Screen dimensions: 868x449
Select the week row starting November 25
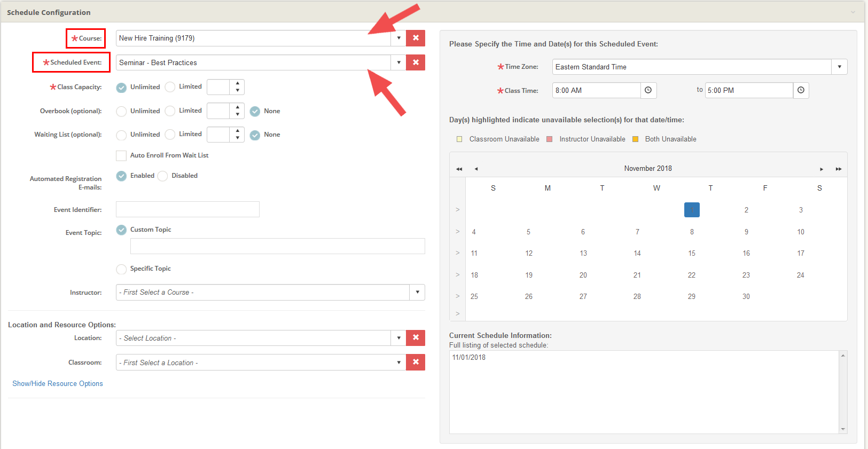click(x=458, y=296)
